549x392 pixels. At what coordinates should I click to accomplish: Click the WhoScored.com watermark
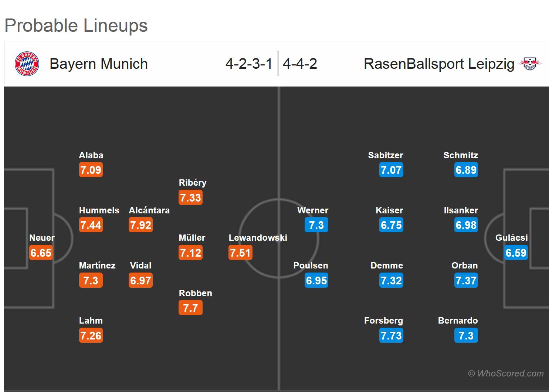(x=506, y=374)
